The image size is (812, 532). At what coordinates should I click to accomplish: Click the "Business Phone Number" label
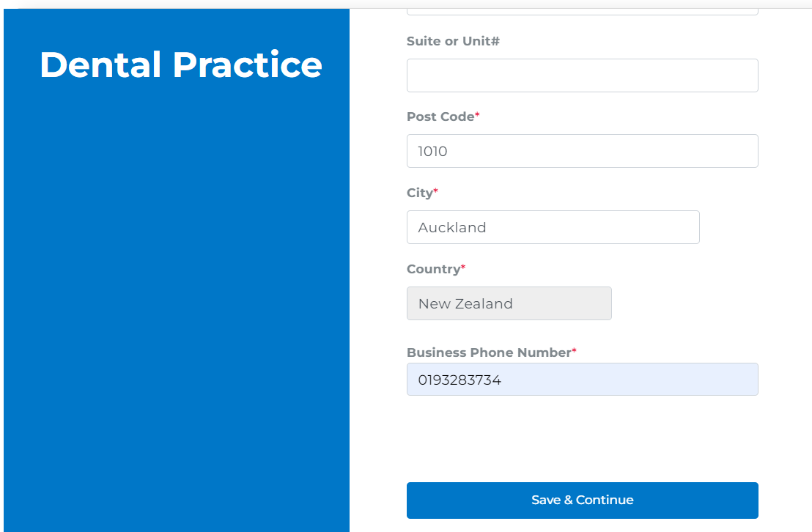tap(488, 352)
